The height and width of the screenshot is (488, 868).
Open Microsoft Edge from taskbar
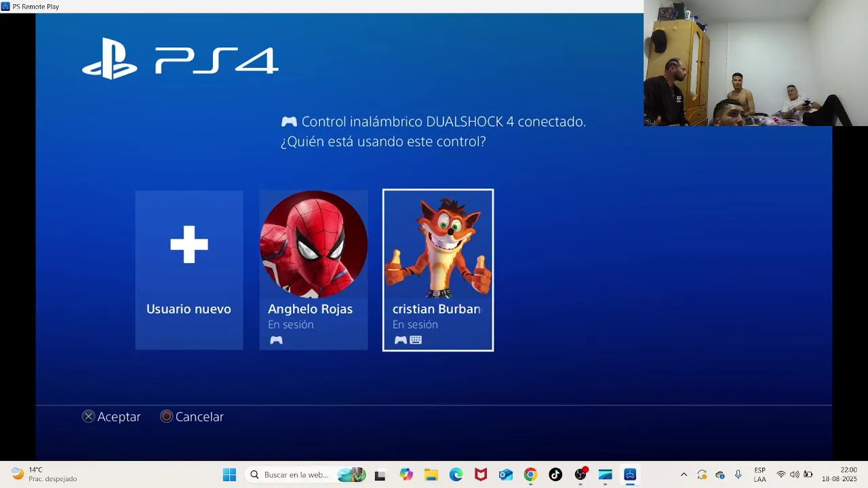click(x=456, y=475)
